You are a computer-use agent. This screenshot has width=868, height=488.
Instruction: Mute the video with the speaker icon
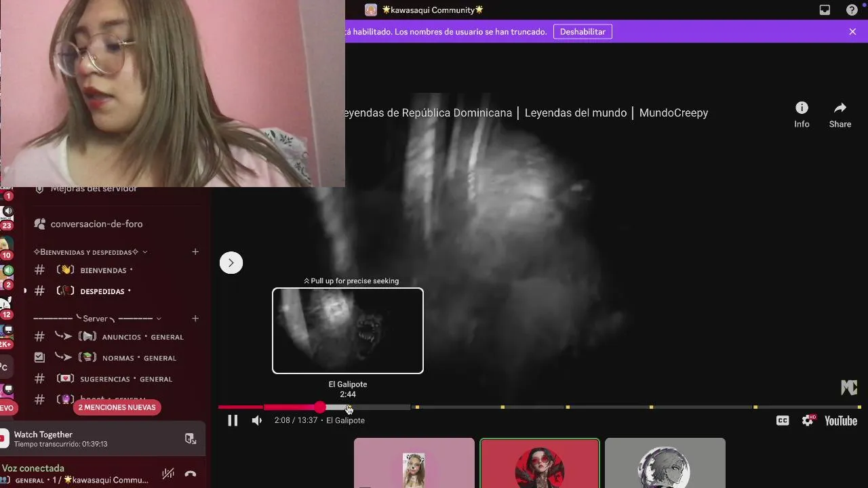pos(256,421)
